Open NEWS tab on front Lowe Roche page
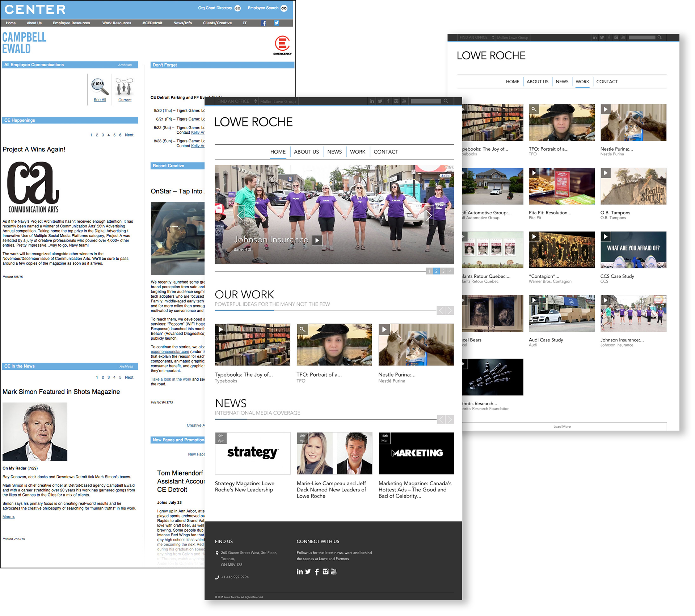The width and height of the screenshot is (695, 616). point(334,152)
